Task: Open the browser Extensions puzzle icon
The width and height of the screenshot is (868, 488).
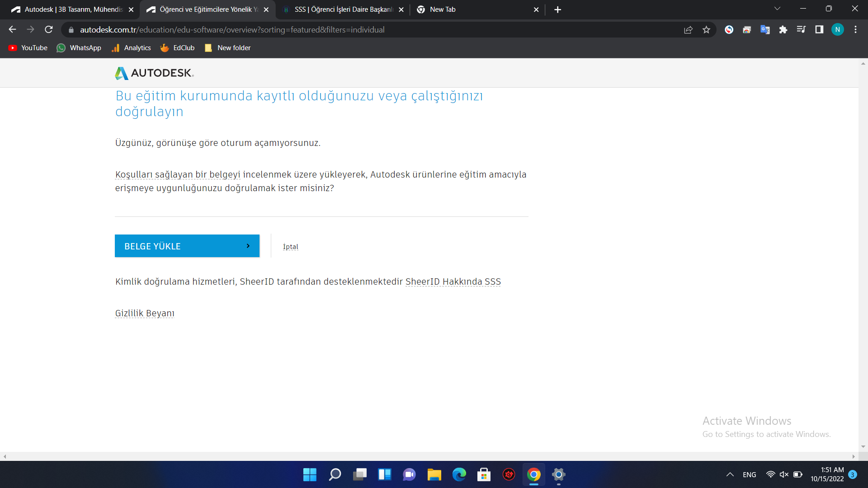Action: [783, 30]
